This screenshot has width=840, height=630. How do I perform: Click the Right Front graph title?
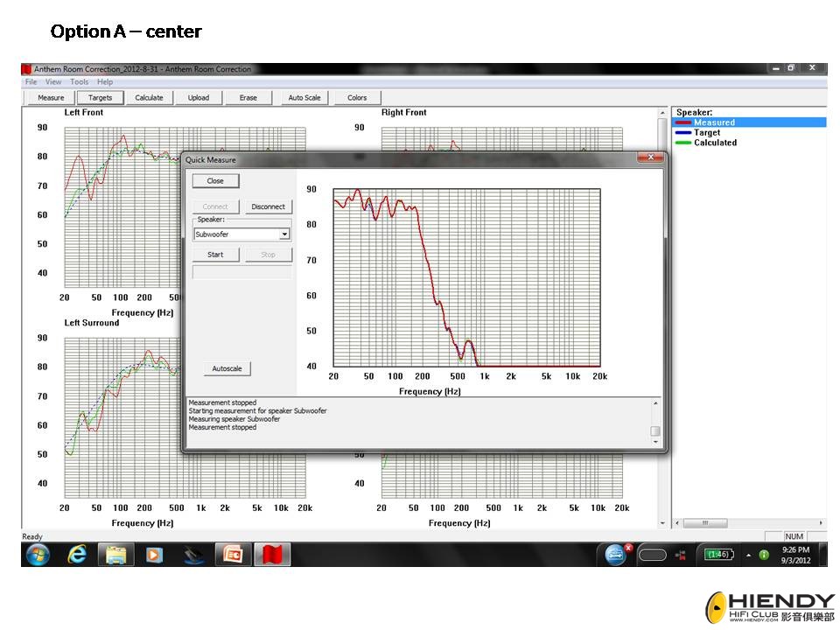pos(404,113)
